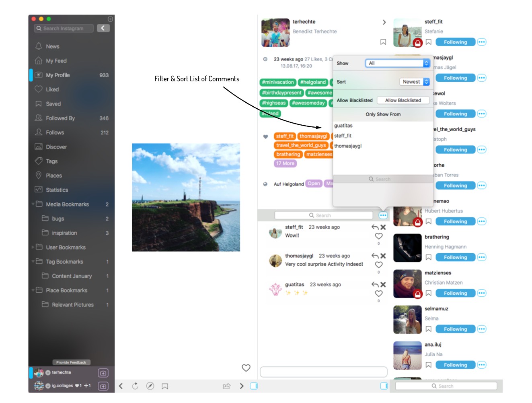Click add-post icon beside ig.collages account

pos(103,386)
